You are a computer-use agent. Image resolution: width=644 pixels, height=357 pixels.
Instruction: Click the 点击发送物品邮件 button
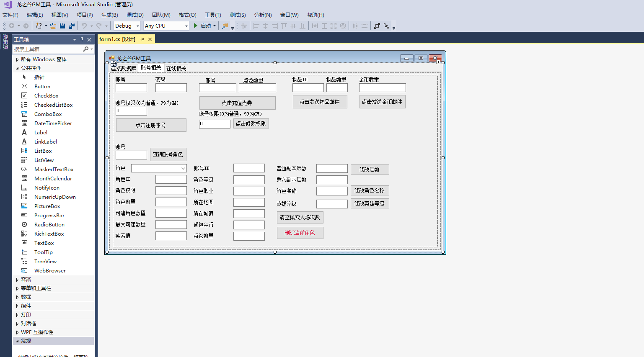tap(320, 102)
